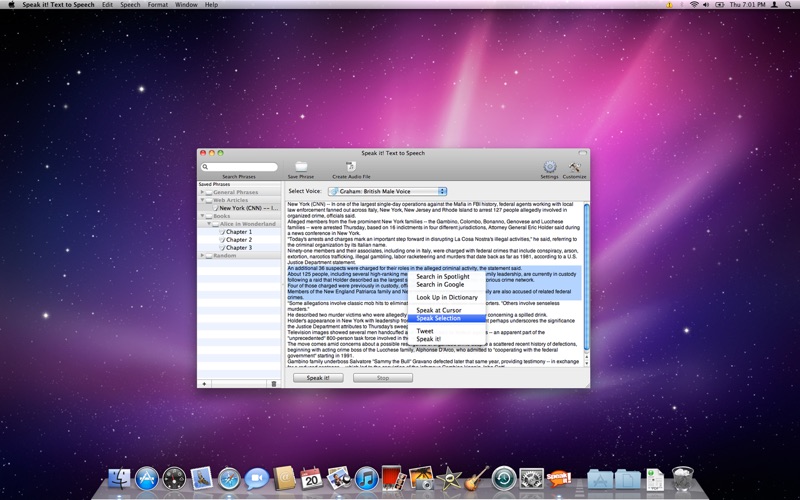Image resolution: width=800 pixels, height=500 pixels.
Task: Click Speak it! app icon in Dock
Action: [x=559, y=479]
